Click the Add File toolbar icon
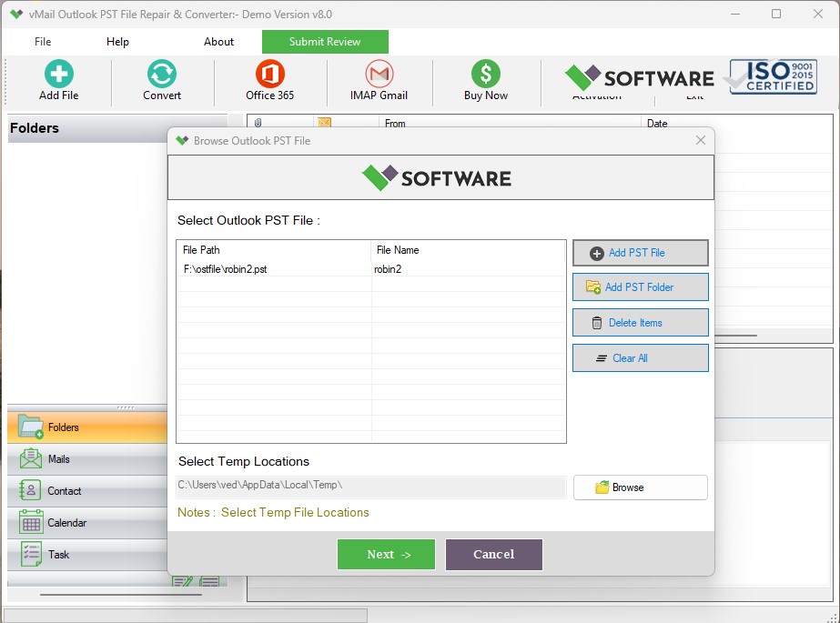840x623 pixels. pyautogui.click(x=60, y=81)
